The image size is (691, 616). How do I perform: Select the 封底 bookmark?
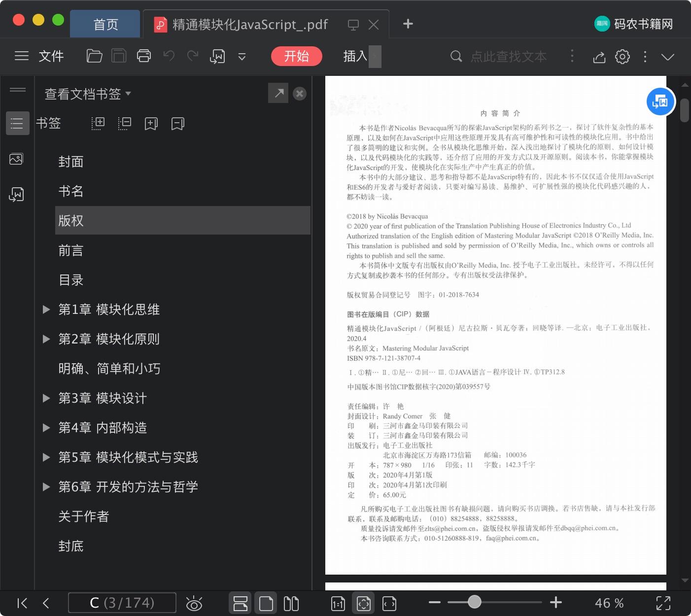pos(183,546)
